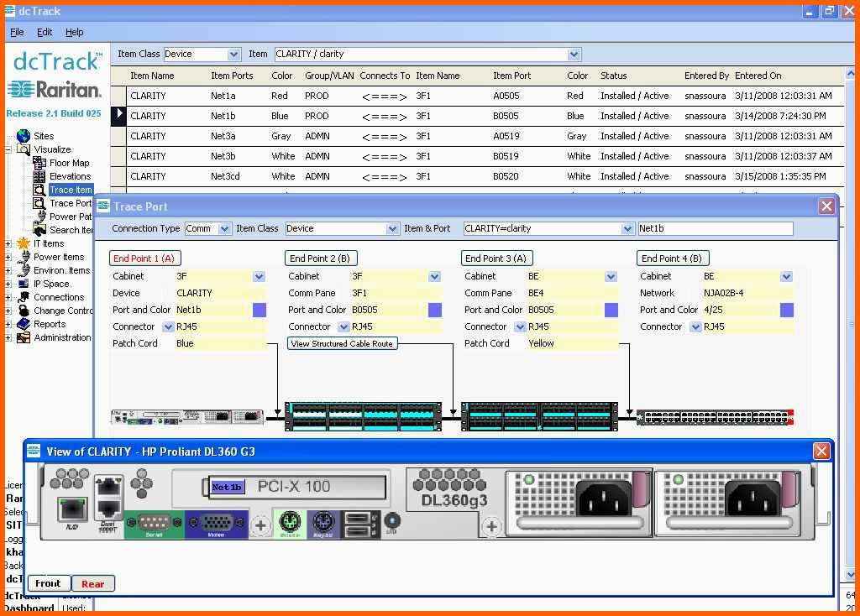This screenshot has width=860, height=616.
Task: Open End Point 1 Connector dropdown
Action: [x=168, y=326]
